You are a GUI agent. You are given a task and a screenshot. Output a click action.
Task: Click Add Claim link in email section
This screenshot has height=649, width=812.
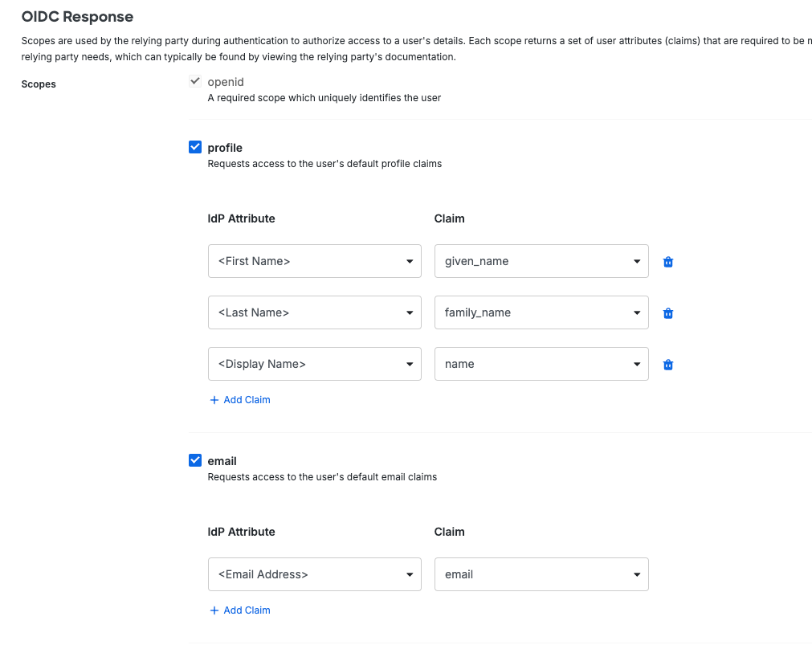[247, 610]
